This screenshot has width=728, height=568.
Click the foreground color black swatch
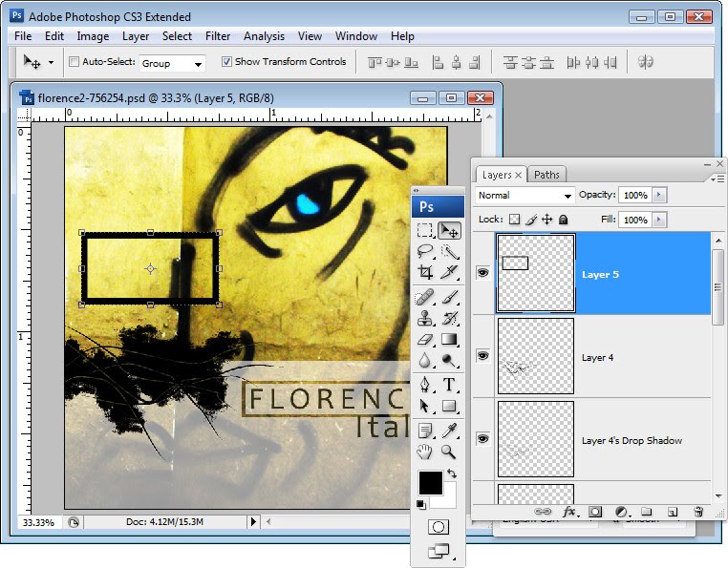click(x=430, y=483)
